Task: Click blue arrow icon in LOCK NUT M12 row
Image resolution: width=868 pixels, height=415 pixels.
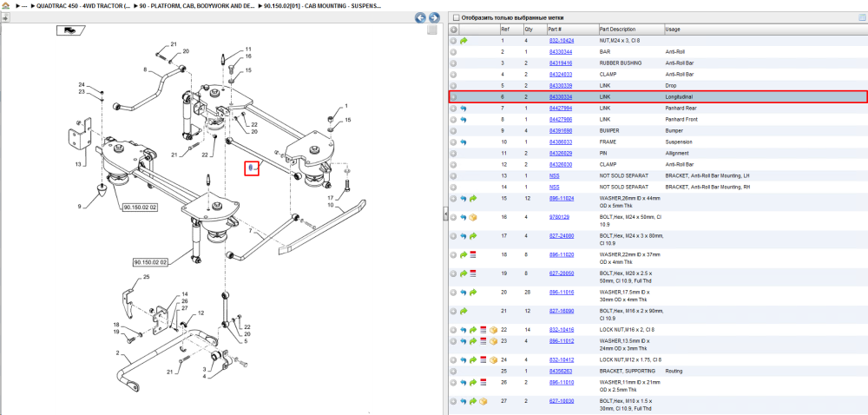Action: 464,359
